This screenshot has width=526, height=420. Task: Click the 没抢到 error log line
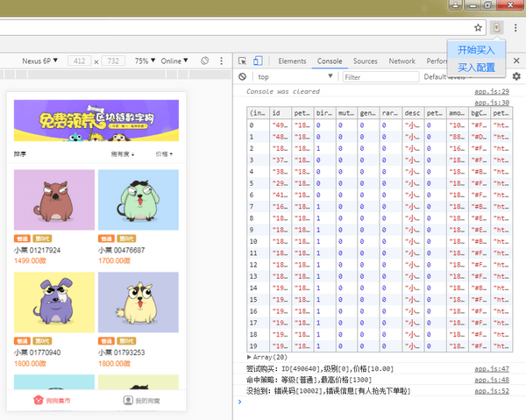329,391
